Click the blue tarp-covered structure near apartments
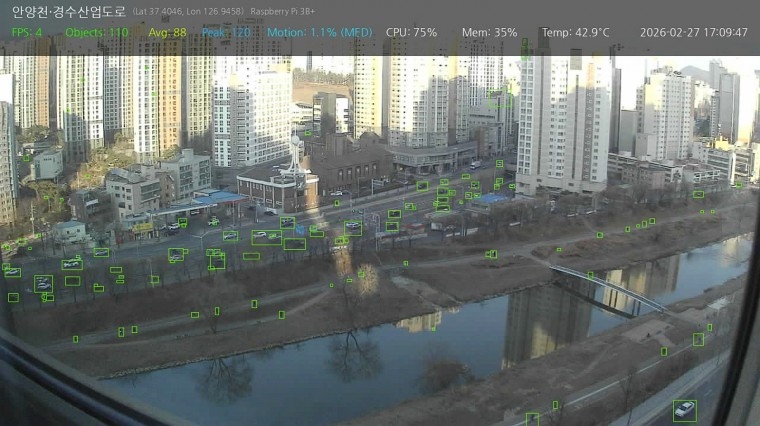This screenshot has width=760, height=426. click(x=492, y=199)
